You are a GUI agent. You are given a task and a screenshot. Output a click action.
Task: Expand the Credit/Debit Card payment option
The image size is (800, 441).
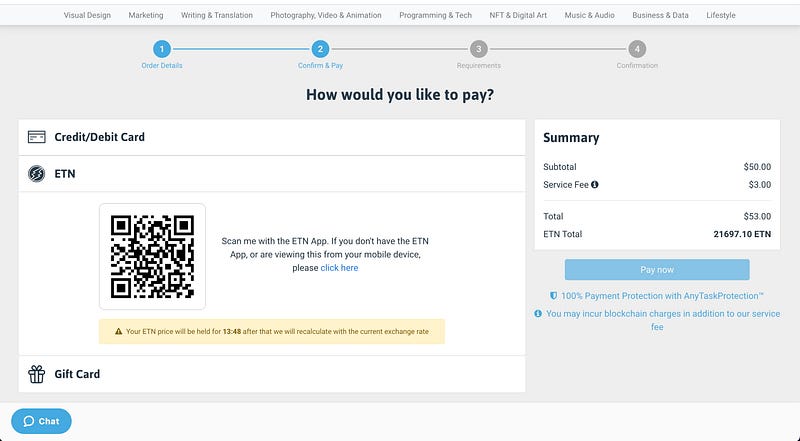tap(272, 137)
